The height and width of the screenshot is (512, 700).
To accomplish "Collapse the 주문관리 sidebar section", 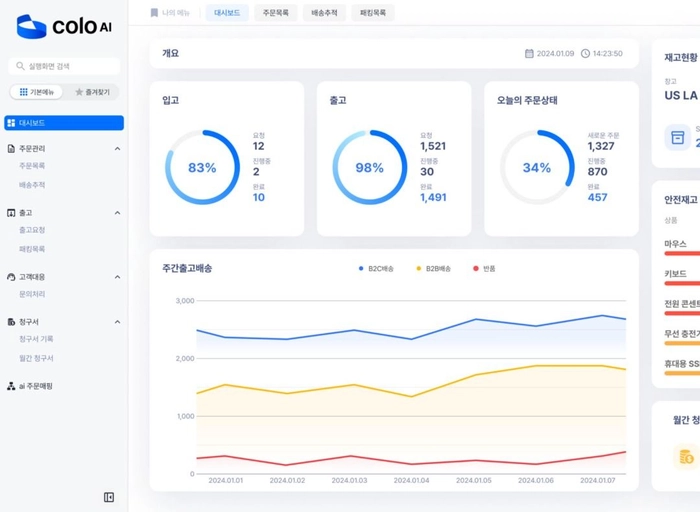I will pos(117,149).
